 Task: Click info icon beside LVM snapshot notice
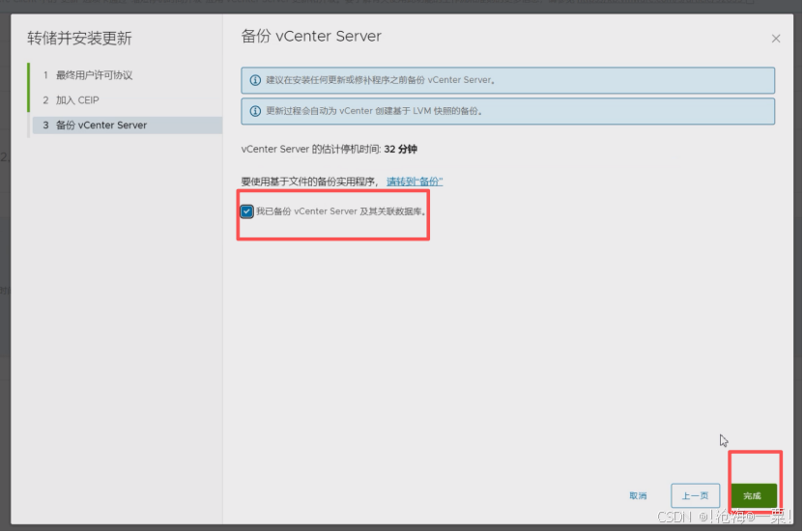(x=255, y=111)
